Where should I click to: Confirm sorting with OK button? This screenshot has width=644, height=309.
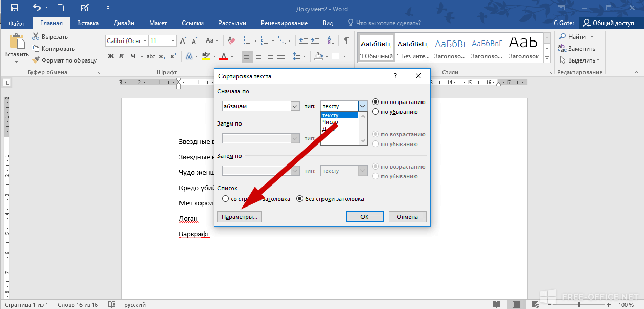[x=365, y=217]
